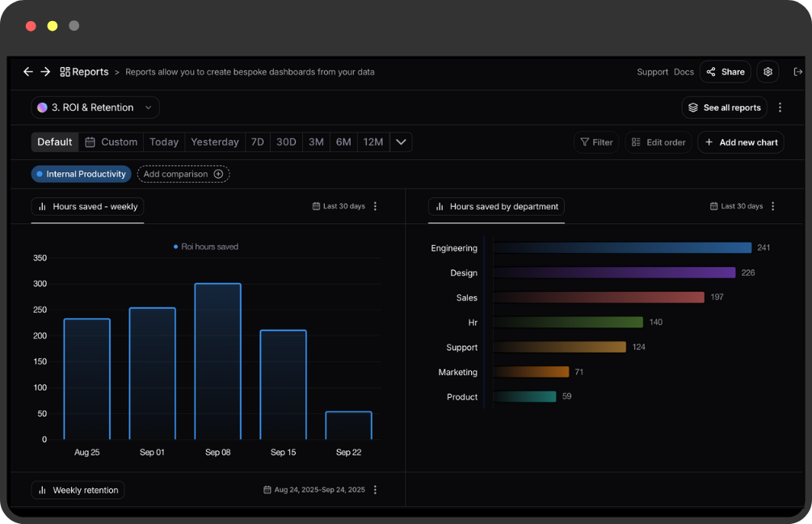
Task: Select the 30D date range
Action: (286, 142)
